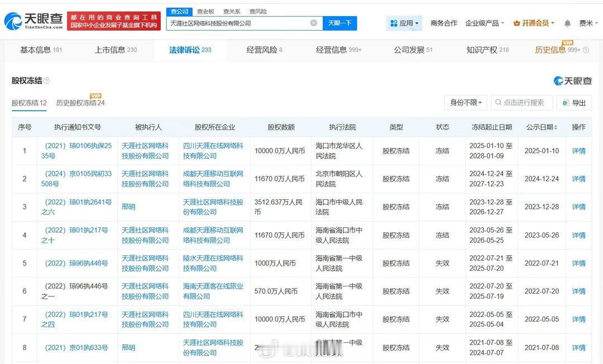
Task: Click the 天眼一下 search button
Action: (x=339, y=23)
